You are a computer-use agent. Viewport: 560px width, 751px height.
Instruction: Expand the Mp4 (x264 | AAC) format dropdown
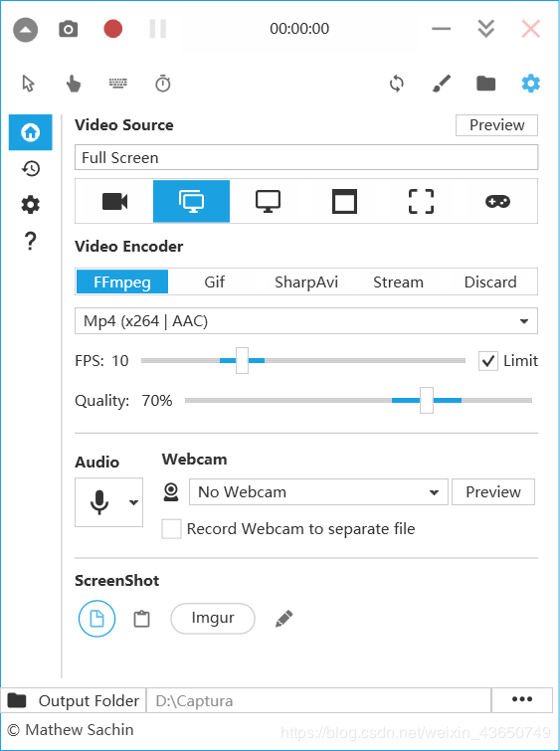click(x=306, y=321)
